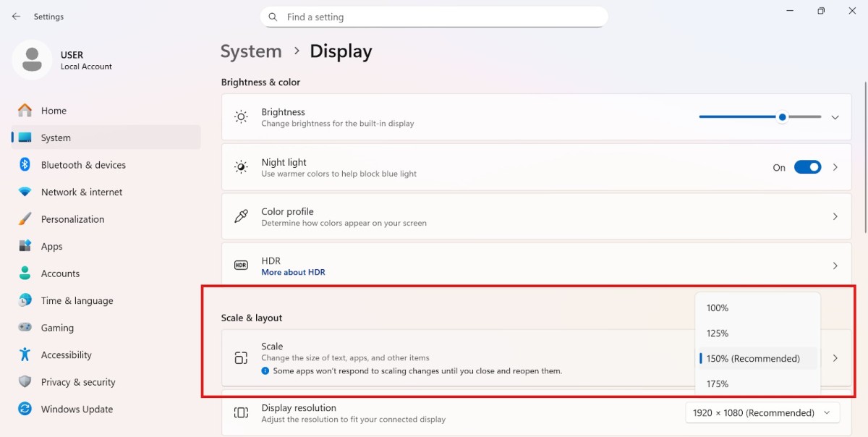Viewport: 868px width, 437px height.
Task: Expand the Brightness options chevron
Action: [x=835, y=116]
